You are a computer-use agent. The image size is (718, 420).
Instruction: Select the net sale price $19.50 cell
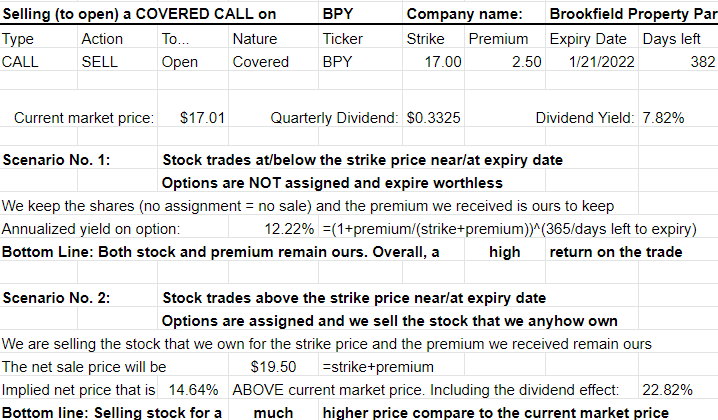[x=273, y=367]
